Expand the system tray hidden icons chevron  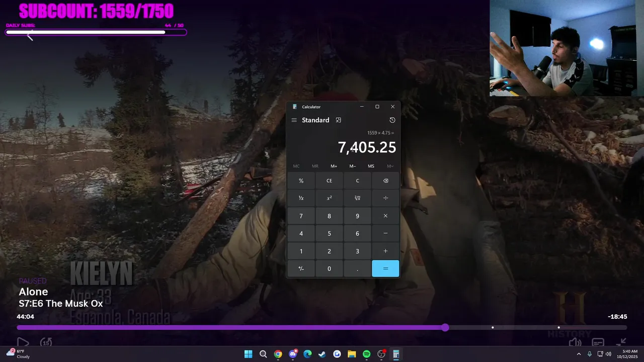point(579,354)
